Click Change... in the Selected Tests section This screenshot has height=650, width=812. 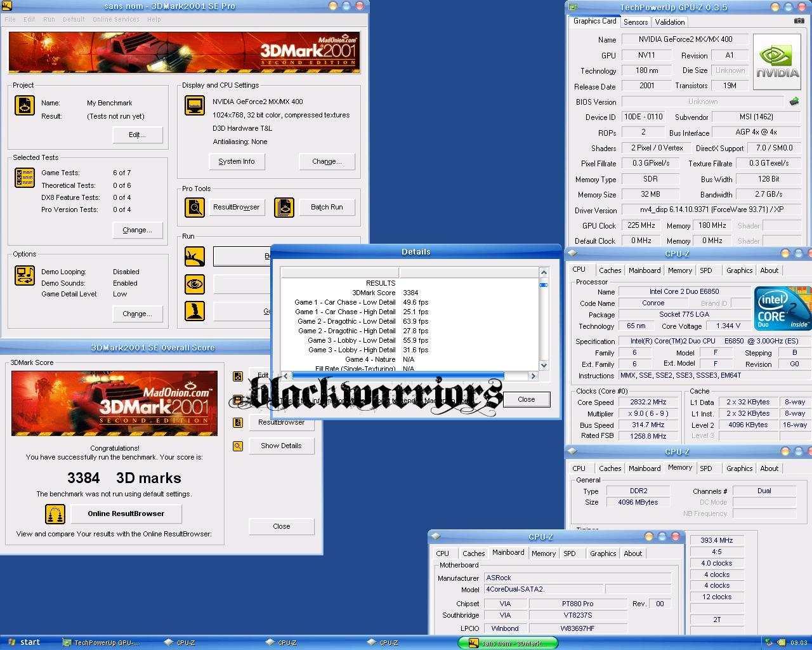pos(137,230)
